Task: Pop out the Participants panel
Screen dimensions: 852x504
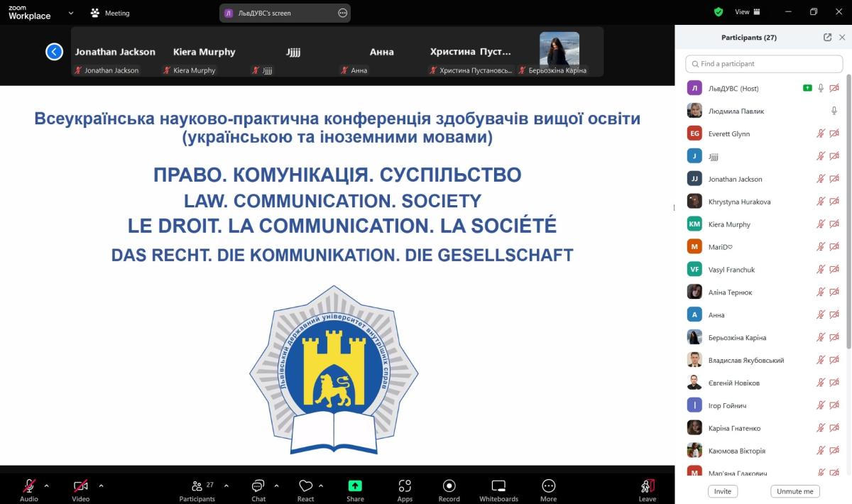Action: pyautogui.click(x=827, y=38)
